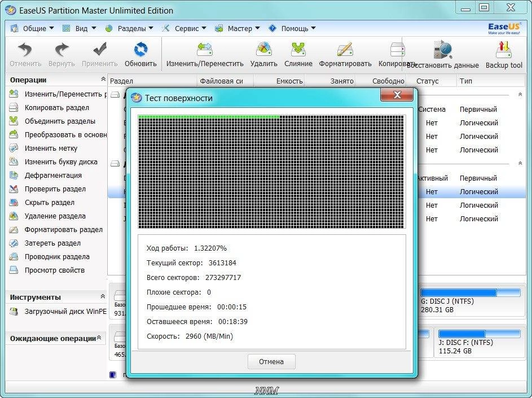Image resolution: width=532 pixels, height=398 pixels.
Task: Select G: DISC J (NTFS) partition bar
Action: pyautogui.click(x=470, y=293)
